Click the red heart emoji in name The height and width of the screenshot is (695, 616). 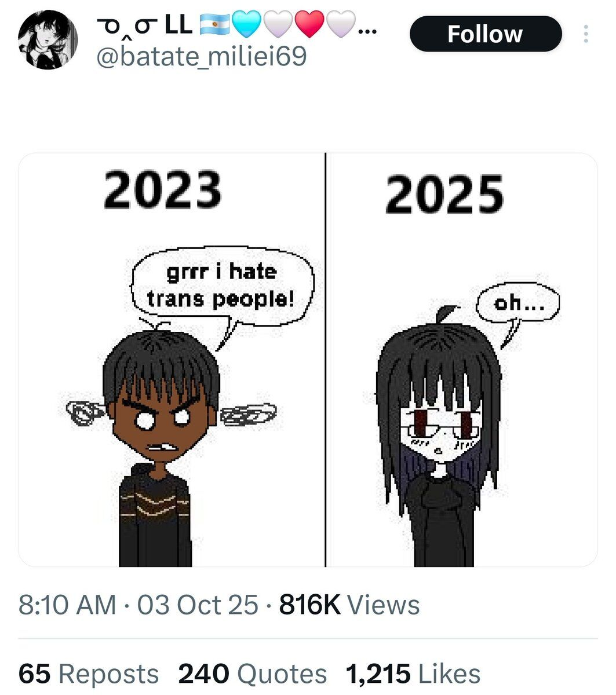[x=309, y=24]
